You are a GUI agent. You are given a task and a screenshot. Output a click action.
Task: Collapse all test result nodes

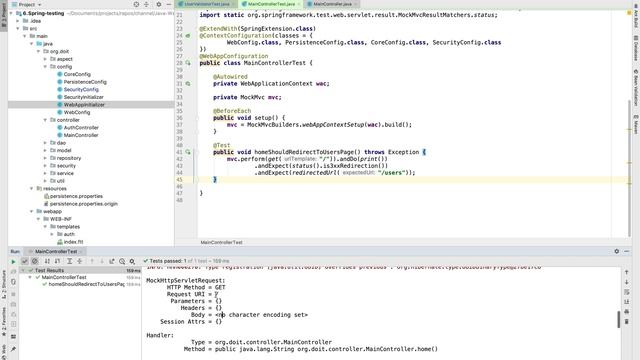80,261
